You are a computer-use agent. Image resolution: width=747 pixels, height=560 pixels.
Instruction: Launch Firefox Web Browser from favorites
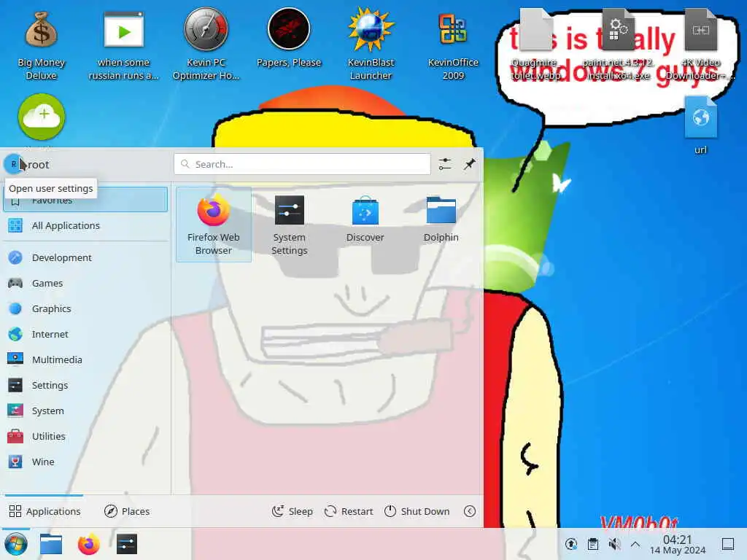point(214,225)
